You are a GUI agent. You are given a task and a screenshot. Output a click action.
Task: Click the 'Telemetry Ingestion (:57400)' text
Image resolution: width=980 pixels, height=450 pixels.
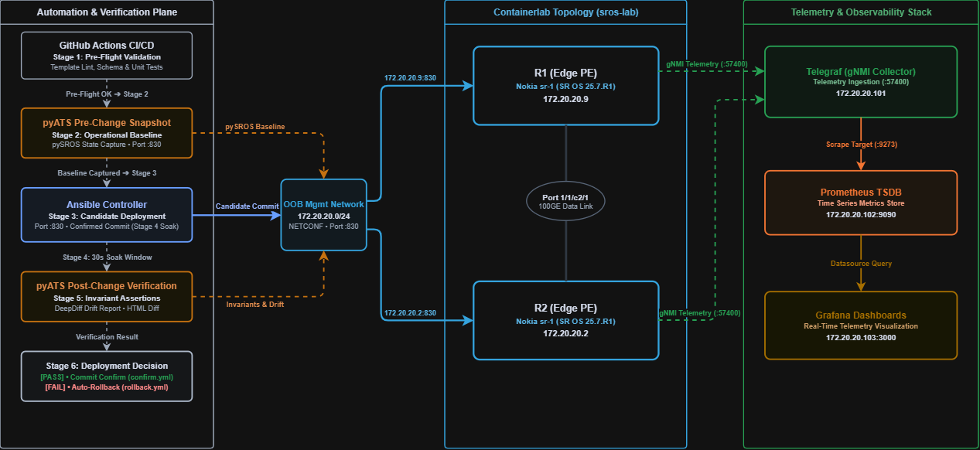(861, 82)
